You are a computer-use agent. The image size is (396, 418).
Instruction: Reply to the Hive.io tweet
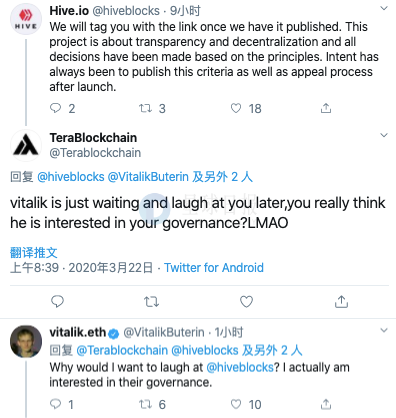click(x=55, y=108)
